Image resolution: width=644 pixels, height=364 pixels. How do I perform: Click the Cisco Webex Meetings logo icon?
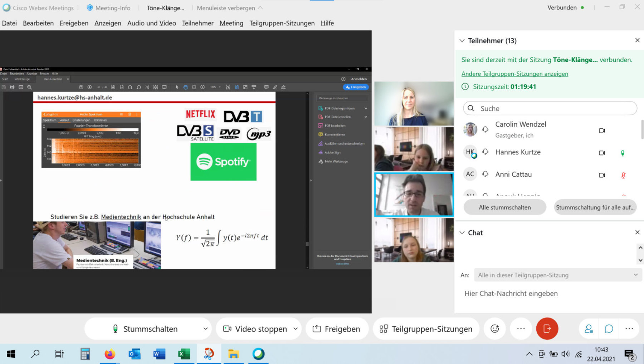point(6,8)
